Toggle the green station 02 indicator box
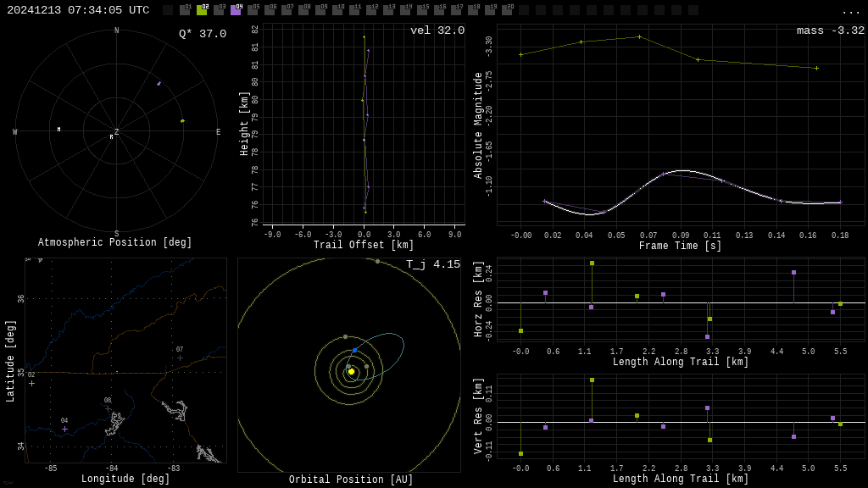This screenshot has height=488, width=868. (x=202, y=10)
